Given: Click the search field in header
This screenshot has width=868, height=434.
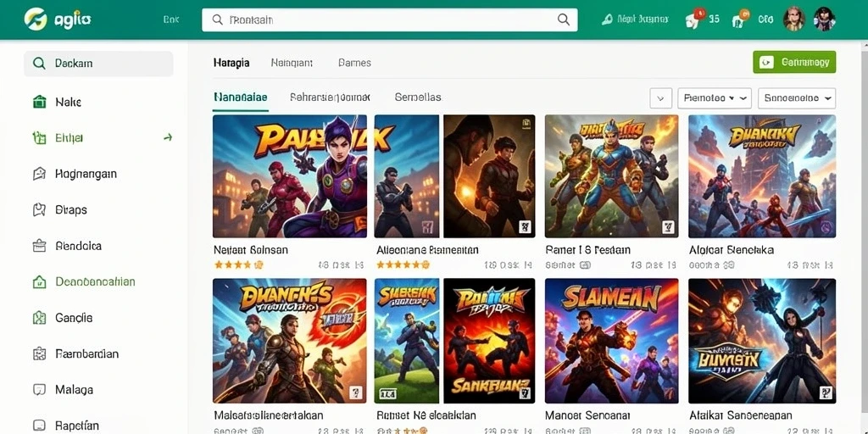Looking at the screenshot, I should tap(390, 20).
